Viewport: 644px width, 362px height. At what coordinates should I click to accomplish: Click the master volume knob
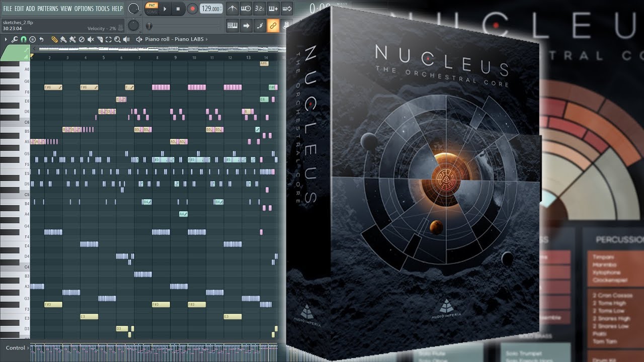(133, 9)
